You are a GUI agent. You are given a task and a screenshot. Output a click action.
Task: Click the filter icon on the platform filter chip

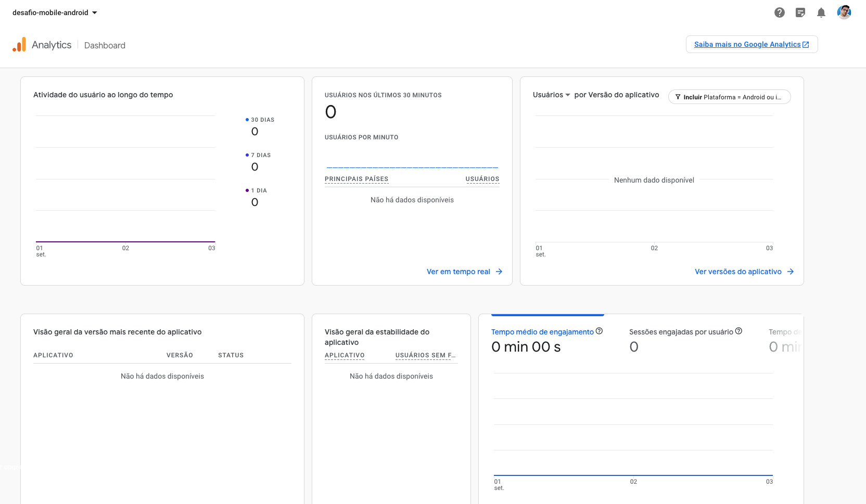(678, 97)
